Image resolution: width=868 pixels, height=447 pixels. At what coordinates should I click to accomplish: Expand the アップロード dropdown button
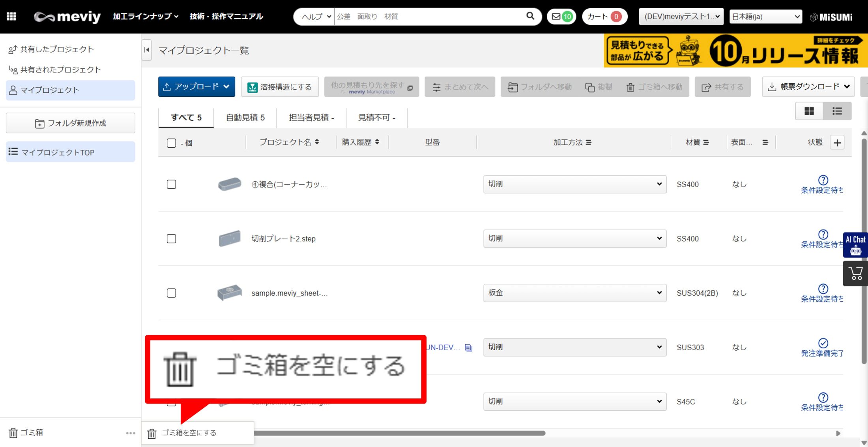coord(196,87)
